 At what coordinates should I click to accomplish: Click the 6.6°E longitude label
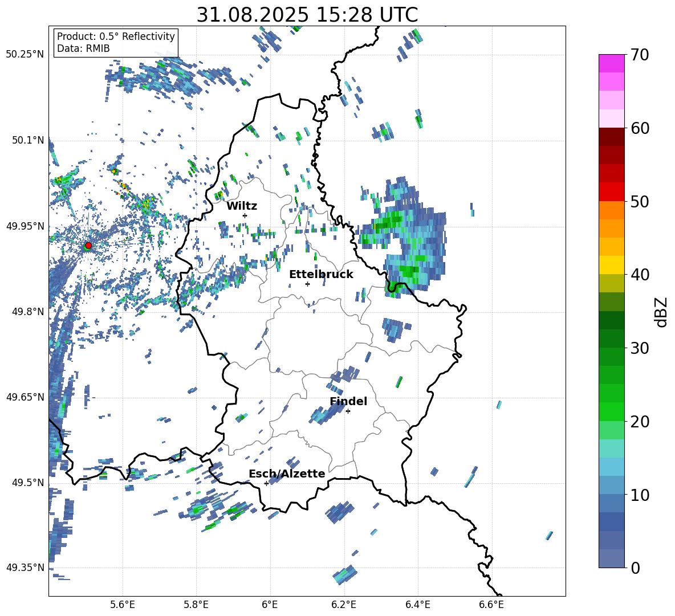coord(491,605)
